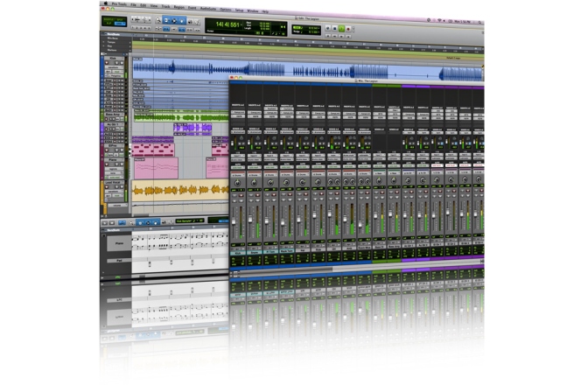Viewport: 588px width, 385px height.
Task: Click the Key ruler plus button
Action: [130, 46]
